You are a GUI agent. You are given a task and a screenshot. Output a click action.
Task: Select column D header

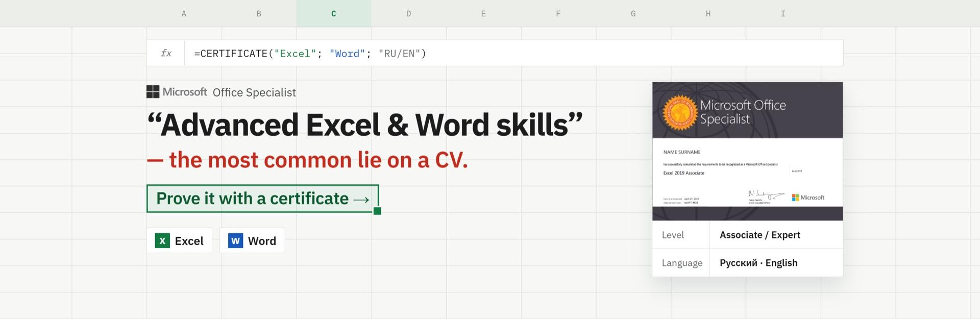click(x=408, y=14)
